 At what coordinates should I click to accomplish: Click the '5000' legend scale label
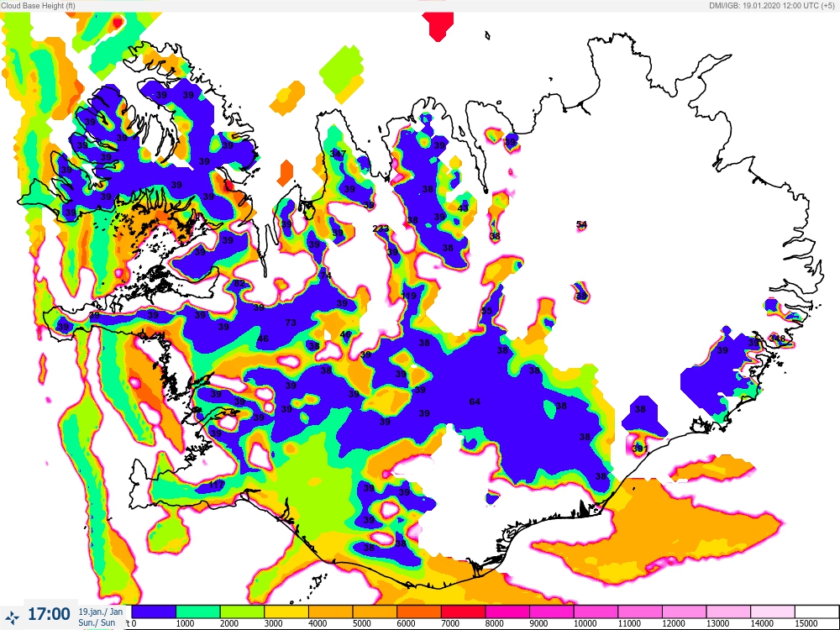pos(361,623)
